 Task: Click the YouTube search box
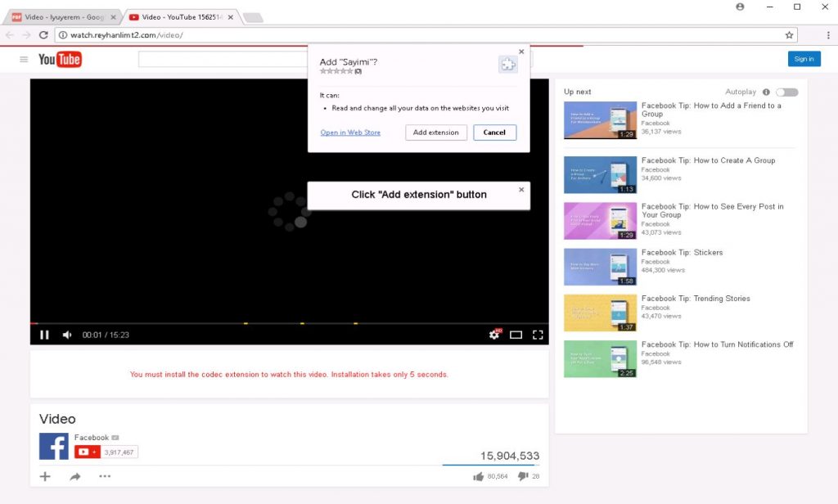click(223, 60)
